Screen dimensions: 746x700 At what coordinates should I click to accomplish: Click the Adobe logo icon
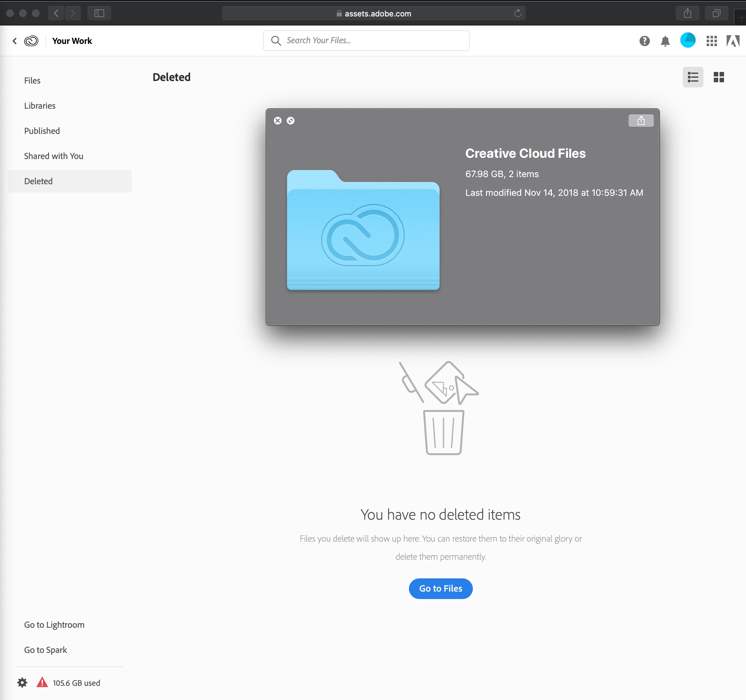click(732, 41)
